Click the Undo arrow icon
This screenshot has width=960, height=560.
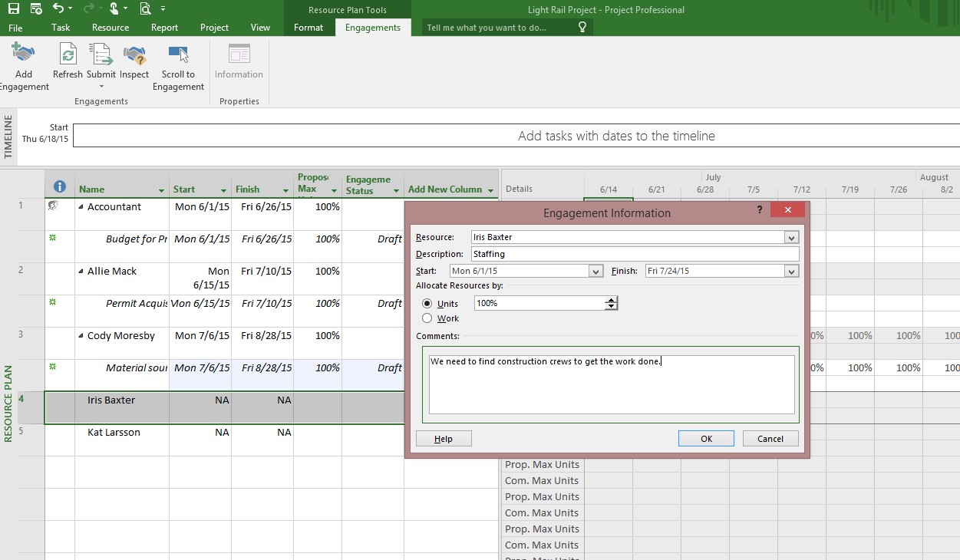[x=59, y=9]
